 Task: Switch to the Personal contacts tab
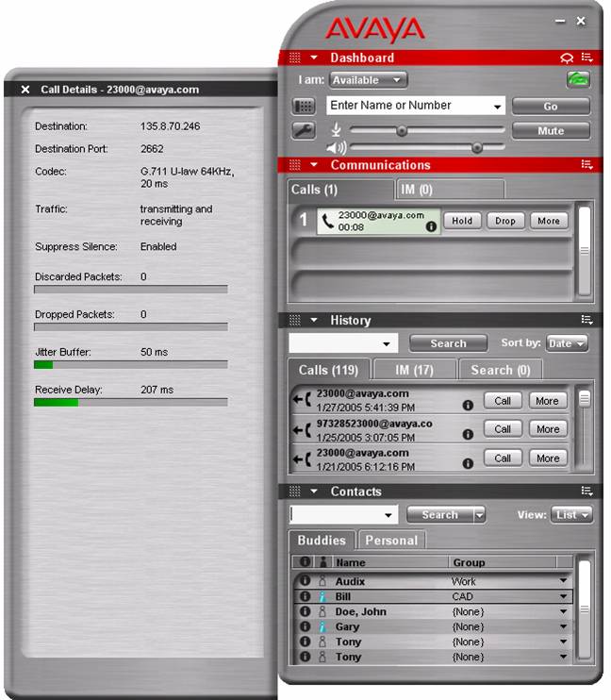[x=391, y=541]
